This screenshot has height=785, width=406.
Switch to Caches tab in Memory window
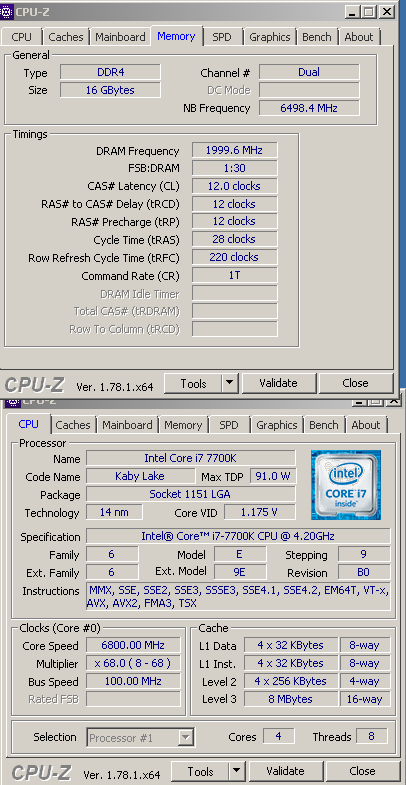tap(66, 37)
